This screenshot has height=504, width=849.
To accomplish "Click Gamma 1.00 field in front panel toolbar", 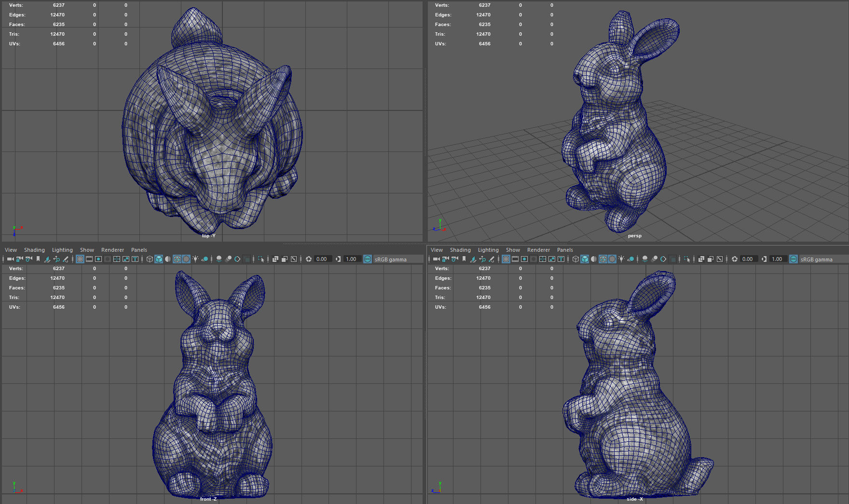I will (x=352, y=259).
